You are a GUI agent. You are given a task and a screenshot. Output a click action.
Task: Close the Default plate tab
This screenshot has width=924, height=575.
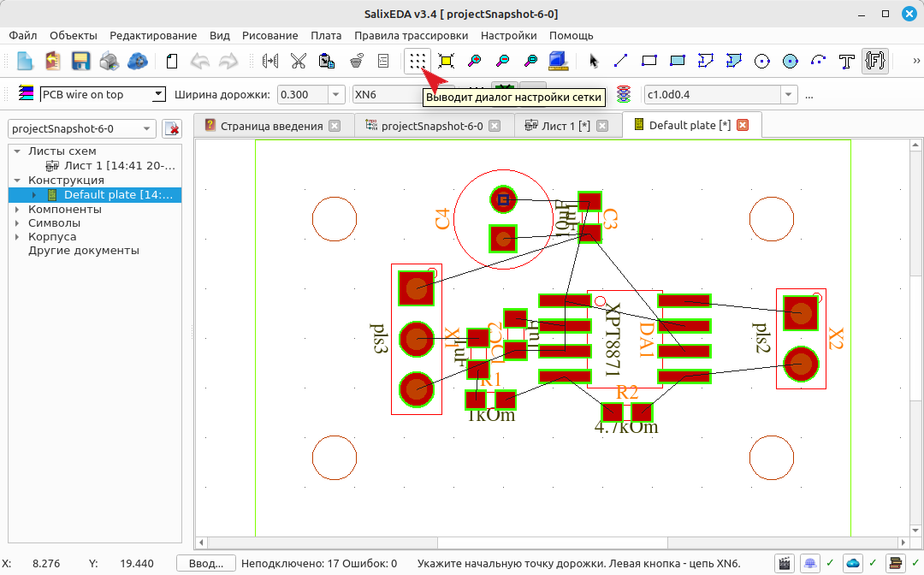click(x=743, y=125)
